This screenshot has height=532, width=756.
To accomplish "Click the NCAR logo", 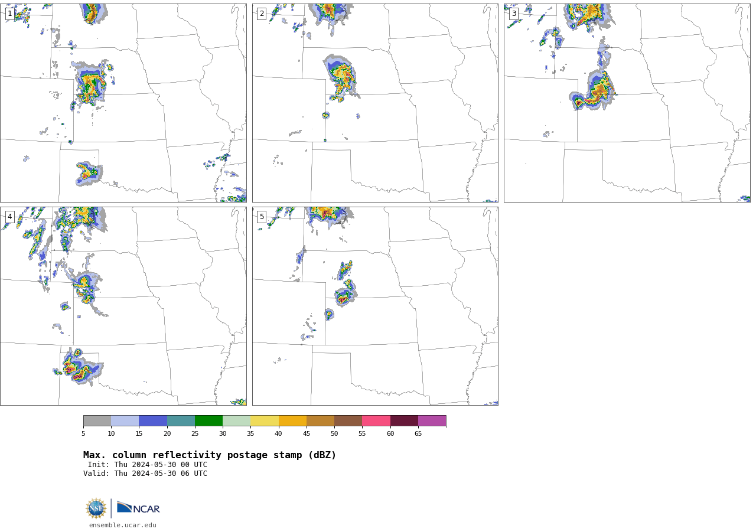I will (138, 508).
